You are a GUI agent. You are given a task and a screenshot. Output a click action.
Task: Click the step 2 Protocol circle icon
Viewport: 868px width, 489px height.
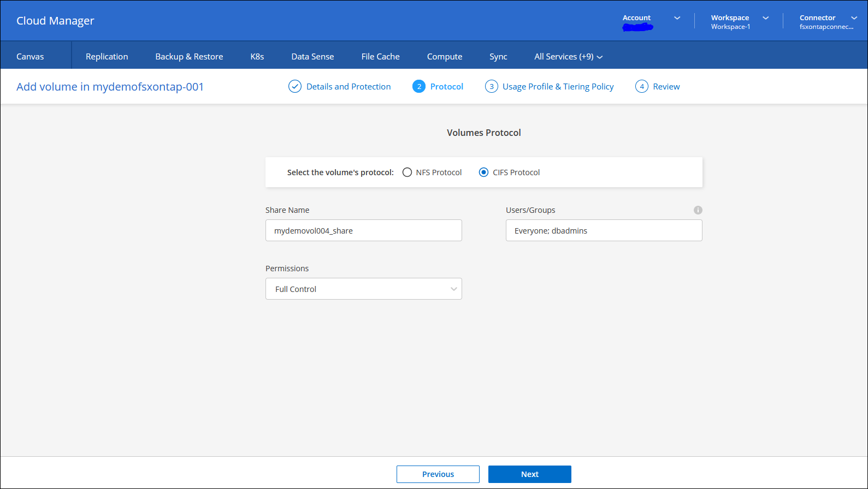[x=419, y=86]
